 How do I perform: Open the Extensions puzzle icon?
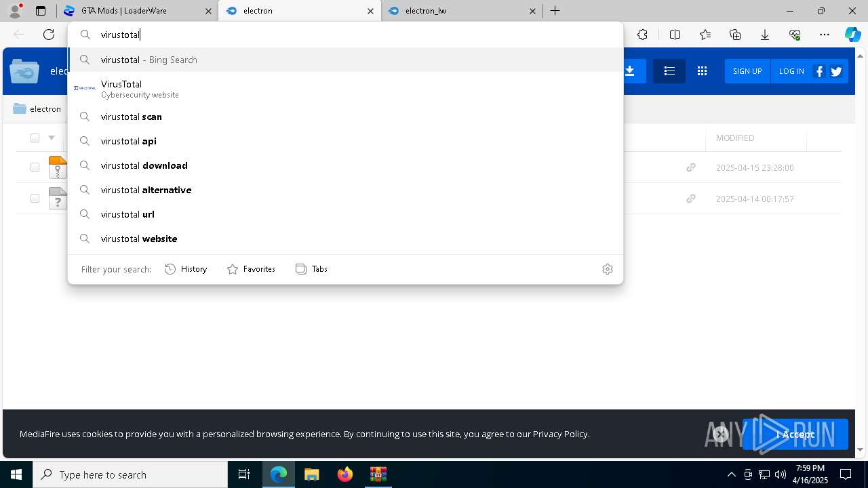(642, 35)
